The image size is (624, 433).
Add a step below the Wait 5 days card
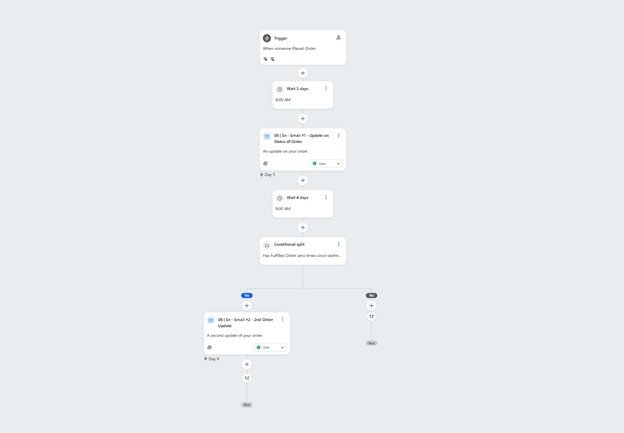click(x=302, y=119)
